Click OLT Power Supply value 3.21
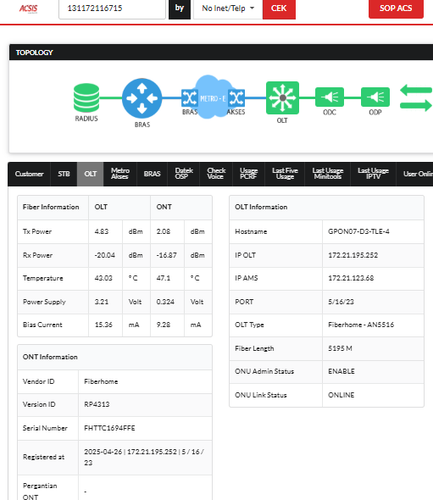 pyautogui.click(x=101, y=302)
